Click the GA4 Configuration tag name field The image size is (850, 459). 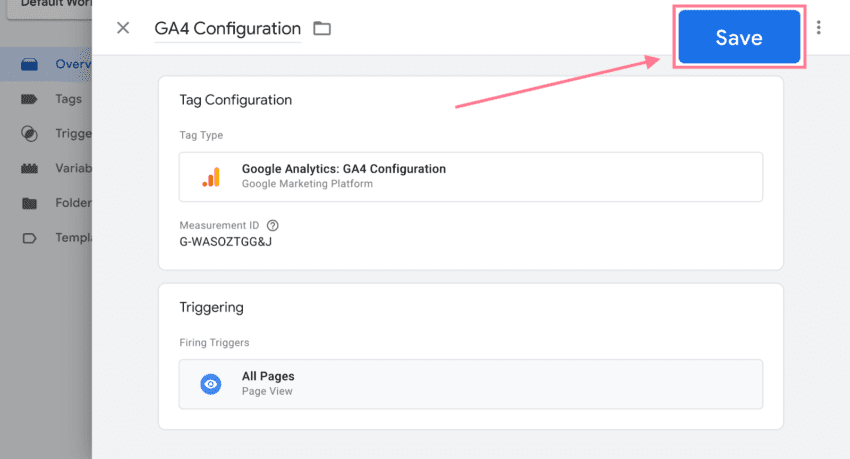[x=227, y=29]
